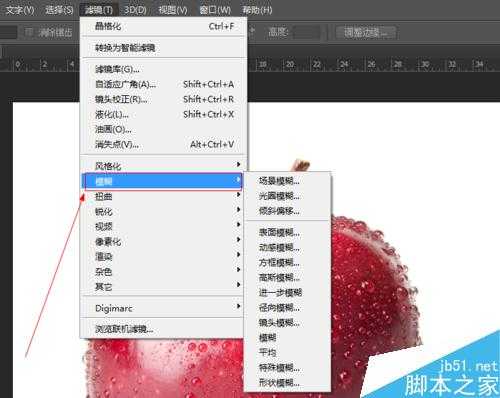Open 滤镜库(G)... filter gallery

click(163, 69)
